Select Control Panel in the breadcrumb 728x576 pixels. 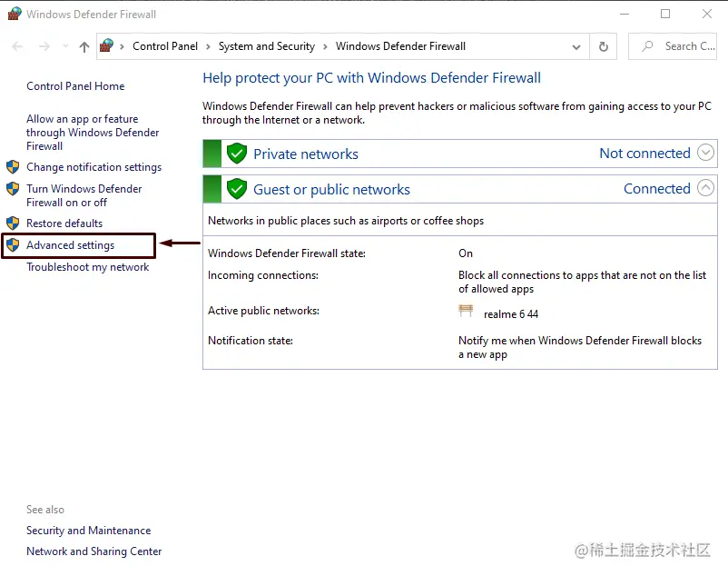165,46
